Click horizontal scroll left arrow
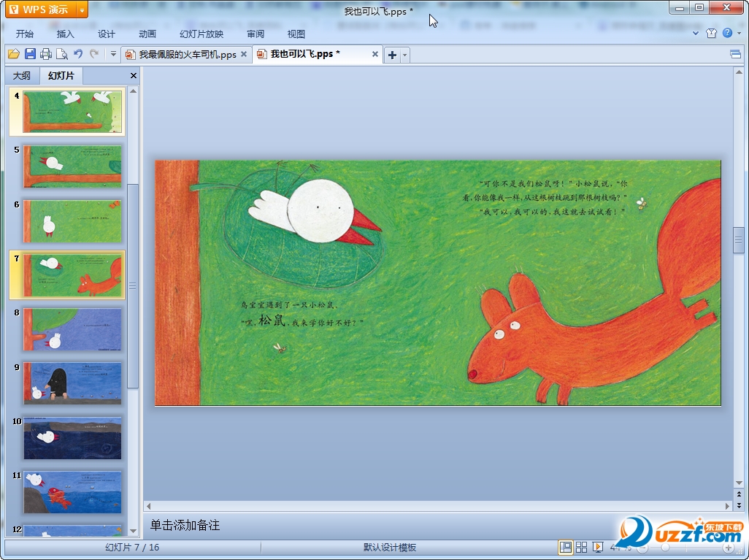Viewport: 749px width, 560px height. pyautogui.click(x=148, y=505)
